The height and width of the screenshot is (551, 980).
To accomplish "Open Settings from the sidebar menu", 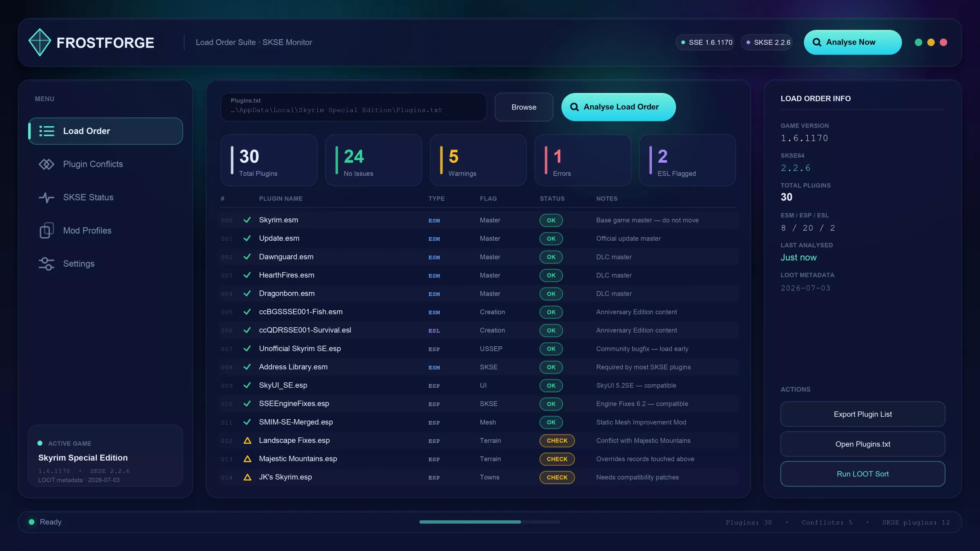I will [106, 264].
